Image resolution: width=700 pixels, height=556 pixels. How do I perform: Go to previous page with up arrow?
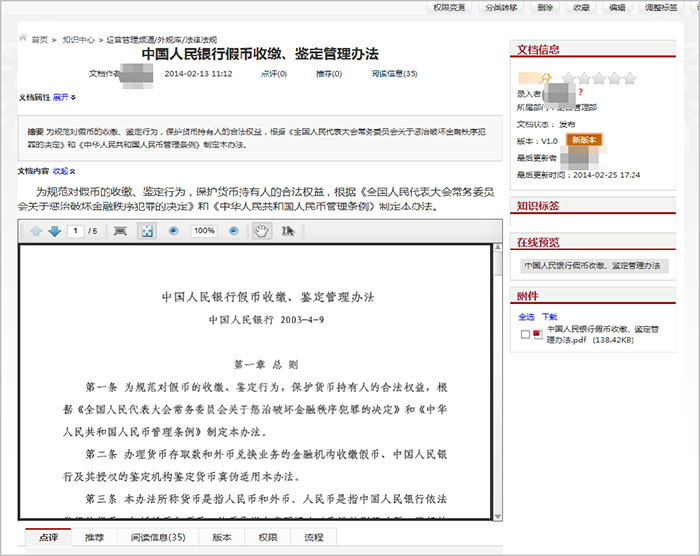tap(36, 231)
